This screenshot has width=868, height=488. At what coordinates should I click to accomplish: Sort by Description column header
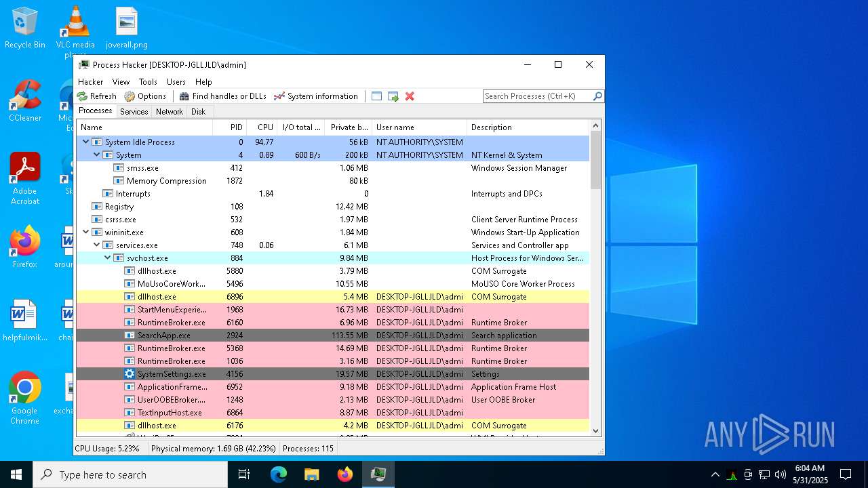pos(528,127)
